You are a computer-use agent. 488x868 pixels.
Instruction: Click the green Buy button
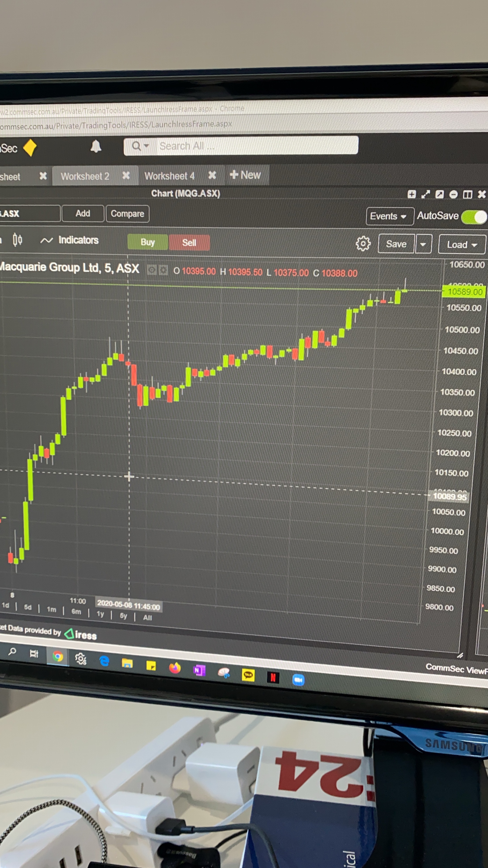tap(147, 242)
